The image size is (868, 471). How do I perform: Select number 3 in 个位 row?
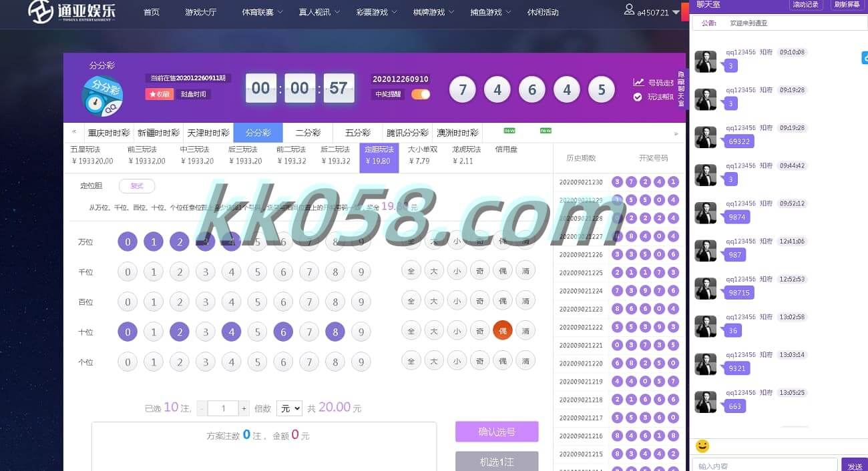206,362
